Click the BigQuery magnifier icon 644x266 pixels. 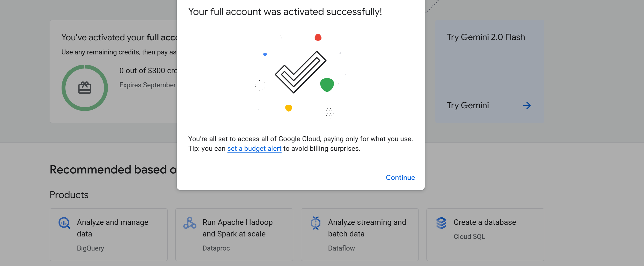(x=64, y=223)
